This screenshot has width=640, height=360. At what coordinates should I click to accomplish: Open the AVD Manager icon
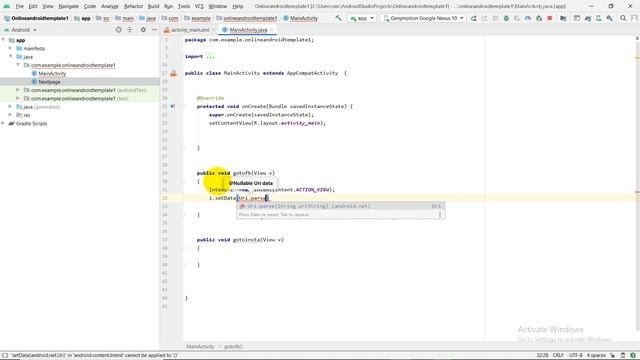point(598,18)
